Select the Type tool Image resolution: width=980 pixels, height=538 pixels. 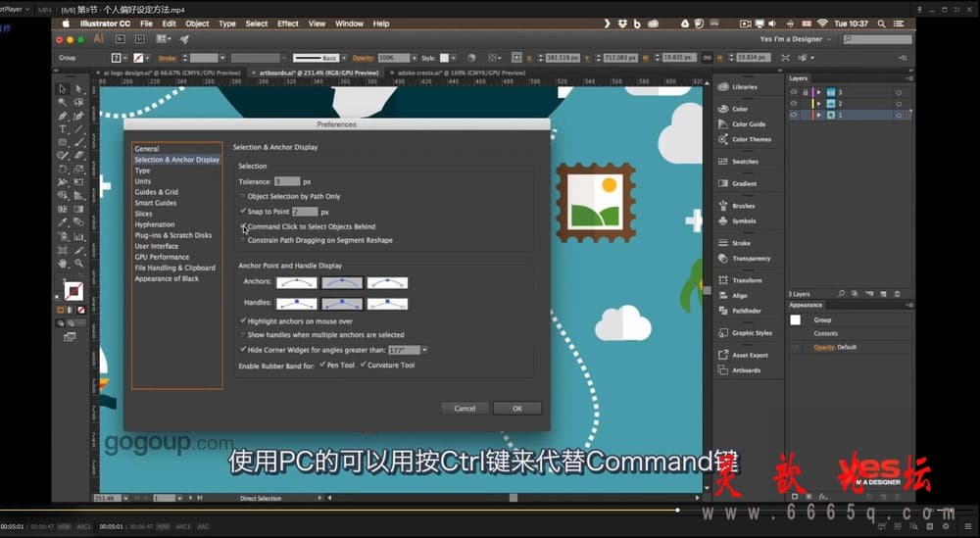(63, 129)
